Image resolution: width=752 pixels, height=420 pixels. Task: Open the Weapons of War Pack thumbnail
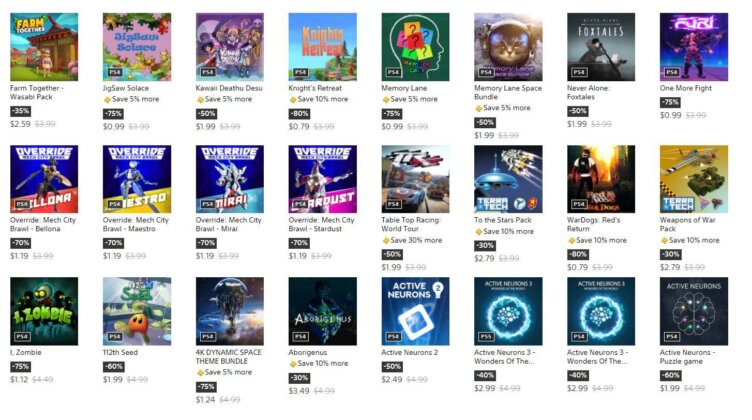(x=693, y=179)
